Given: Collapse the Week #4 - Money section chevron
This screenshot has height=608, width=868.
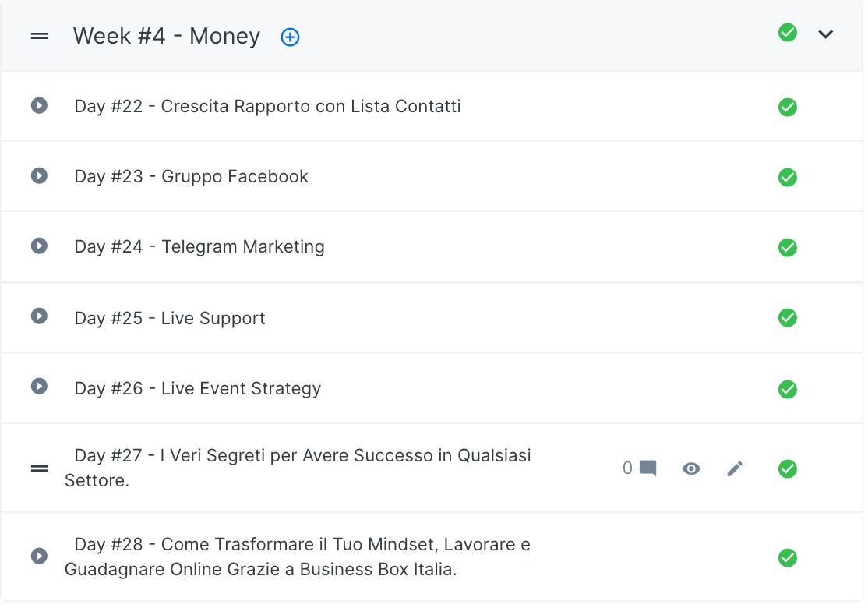Looking at the screenshot, I should point(825,34).
